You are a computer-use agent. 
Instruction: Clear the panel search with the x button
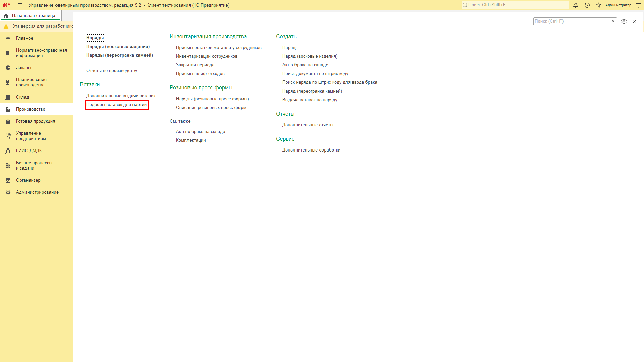tap(613, 21)
